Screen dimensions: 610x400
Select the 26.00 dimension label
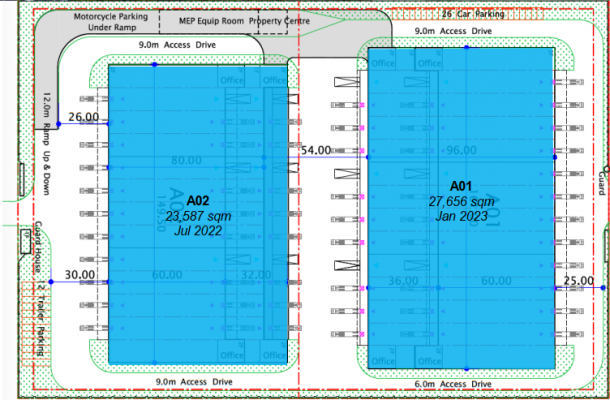84,117
